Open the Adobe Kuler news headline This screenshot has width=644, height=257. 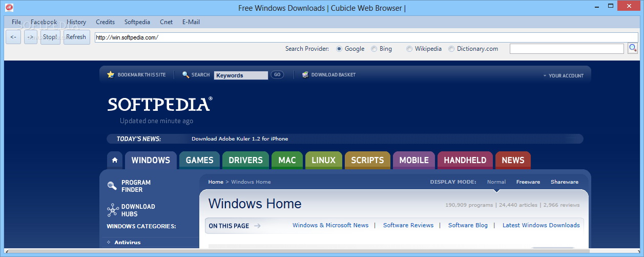coord(240,139)
